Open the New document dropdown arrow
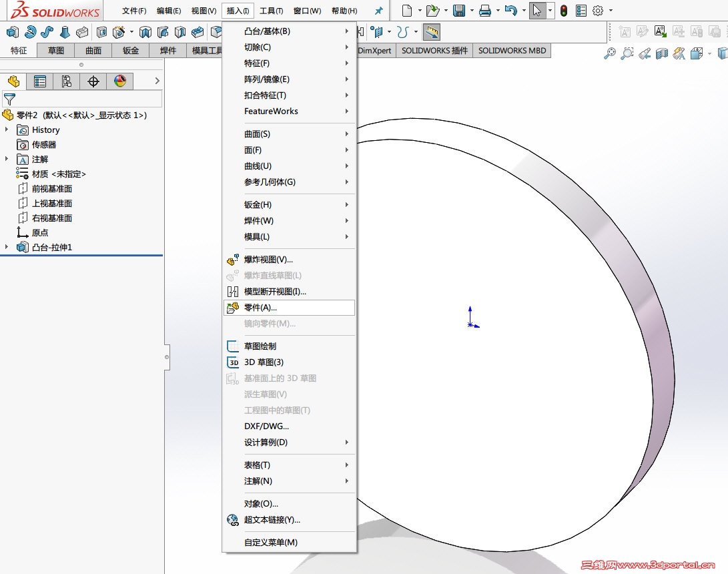This screenshot has height=574, width=728. click(x=420, y=10)
